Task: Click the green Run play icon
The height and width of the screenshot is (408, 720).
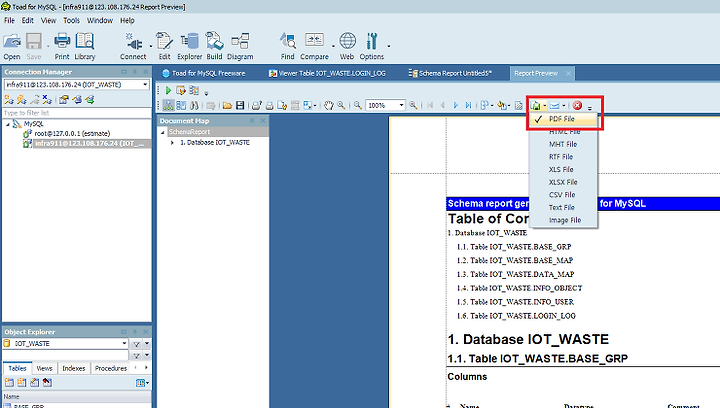Action: pyautogui.click(x=168, y=91)
